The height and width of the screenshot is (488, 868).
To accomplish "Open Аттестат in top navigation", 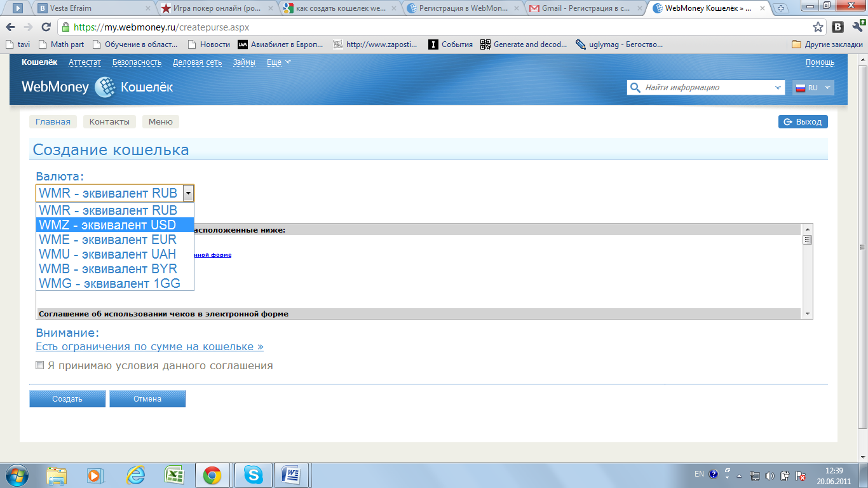I will click(x=85, y=62).
